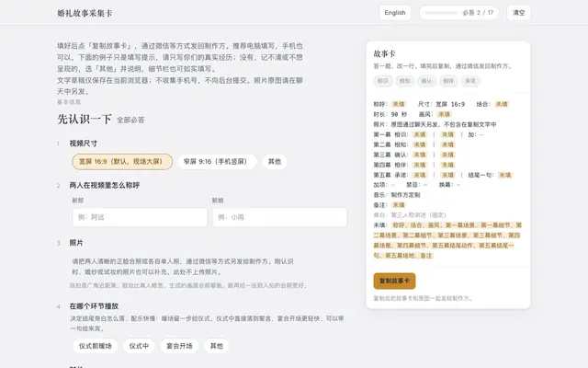588x368 pixels.
Task: Select 仪式中 playback option
Action: click(139, 346)
